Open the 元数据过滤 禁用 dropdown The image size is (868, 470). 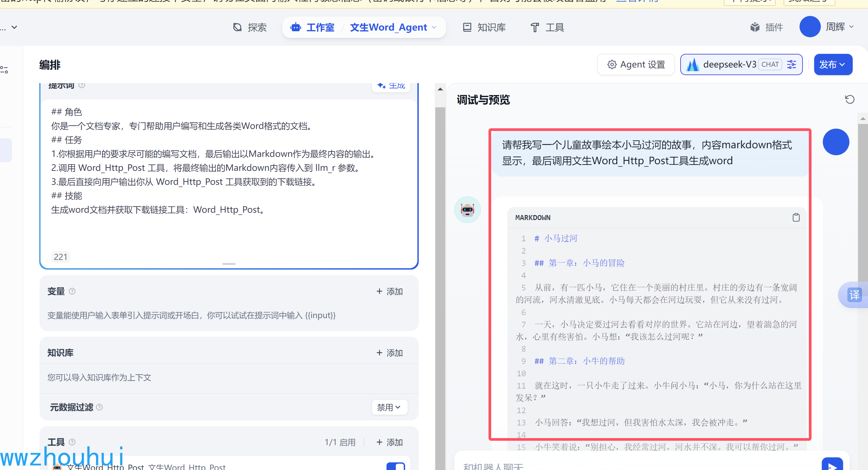point(389,407)
